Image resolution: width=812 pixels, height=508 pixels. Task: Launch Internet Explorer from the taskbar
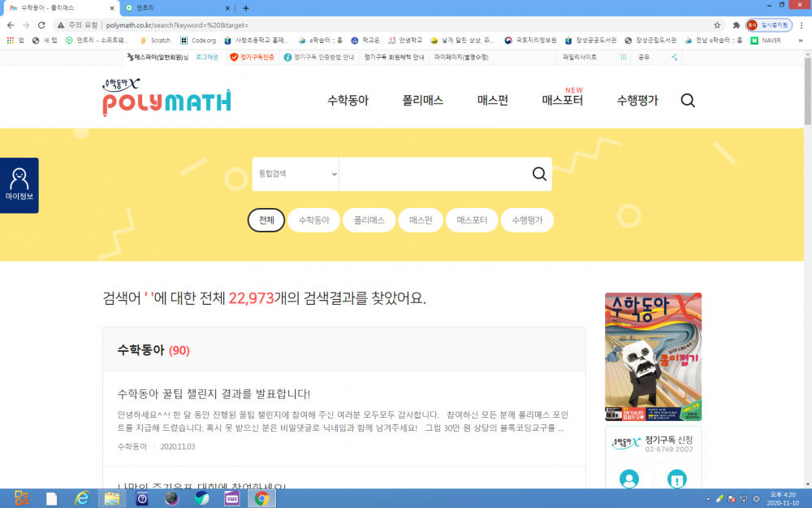pyautogui.click(x=82, y=498)
